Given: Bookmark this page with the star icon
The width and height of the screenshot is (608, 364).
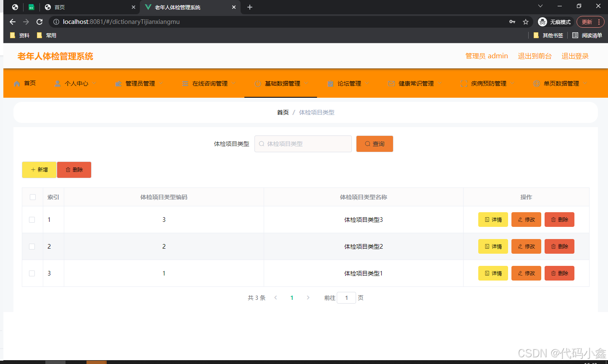Looking at the screenshot, I should [x=525, y=22].
